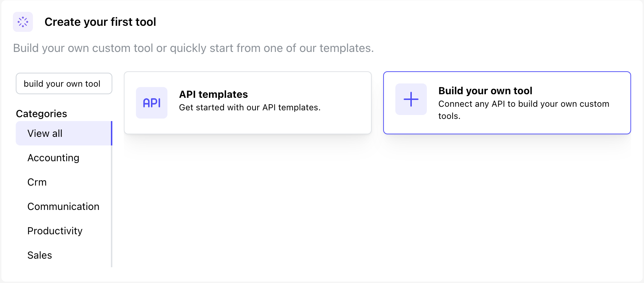Viewport: 644px width, 283px height.
Task: Click the Build your own tool title
Action: coord(485,91)
